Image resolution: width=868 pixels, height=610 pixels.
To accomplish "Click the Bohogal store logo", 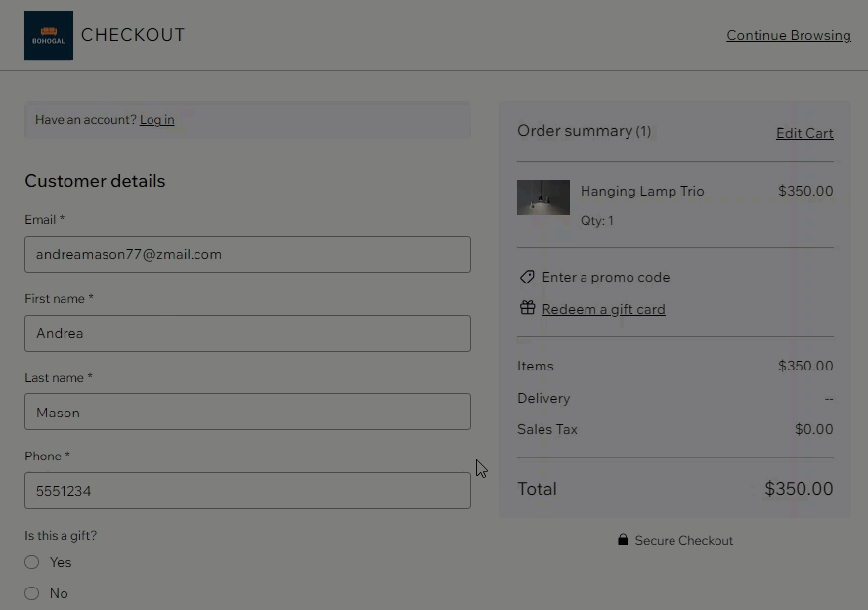I will 49,35.
